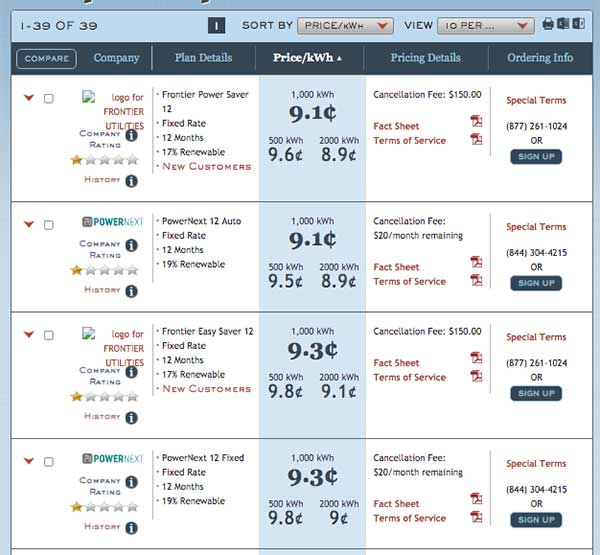Open History info icon for PowerNext 12 Fixed

(x=132, y=528)
